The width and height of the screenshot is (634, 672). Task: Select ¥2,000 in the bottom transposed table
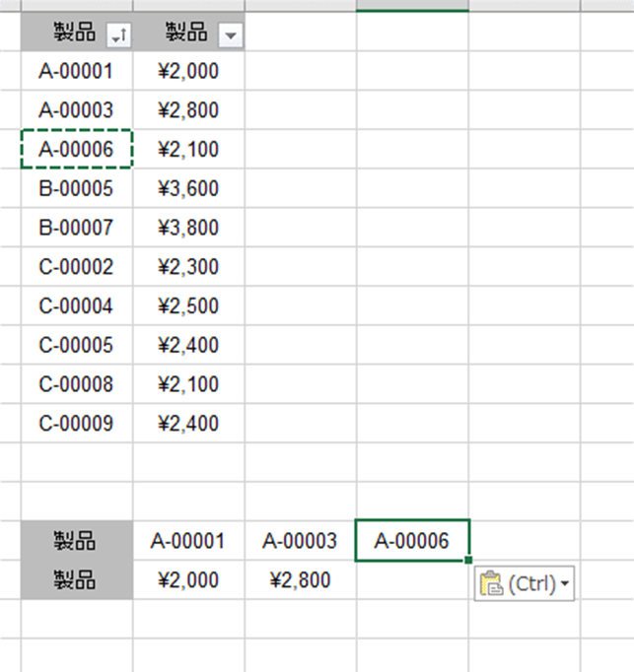click(188, 579)
